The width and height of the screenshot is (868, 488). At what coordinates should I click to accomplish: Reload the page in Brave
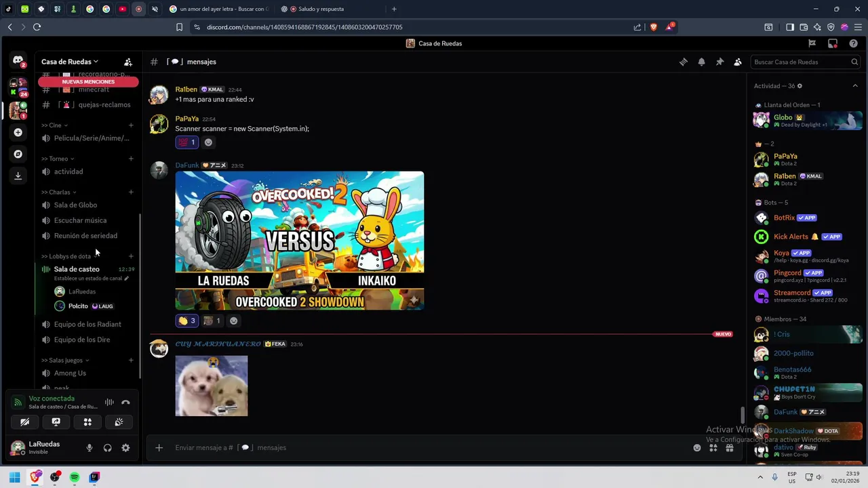pos(37,27)
